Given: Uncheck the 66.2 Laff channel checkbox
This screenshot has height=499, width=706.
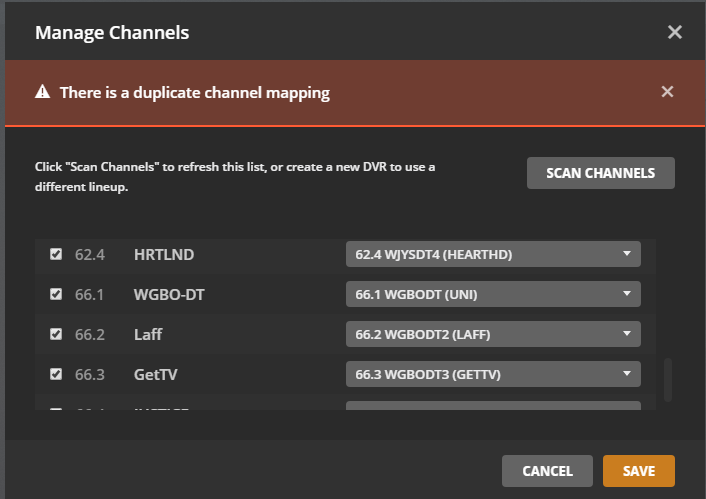Looking at the screenshot, I should coord(56,334).
